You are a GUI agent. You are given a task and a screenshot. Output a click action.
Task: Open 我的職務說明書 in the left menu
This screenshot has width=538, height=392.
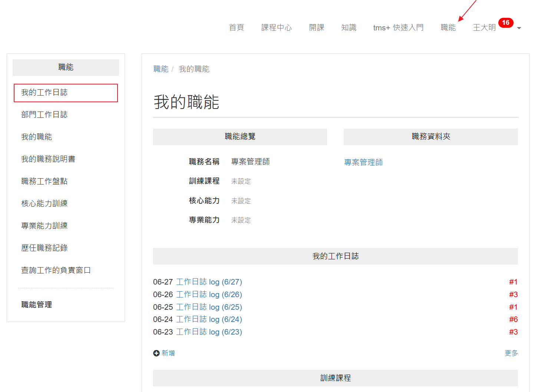pos(48,159)
